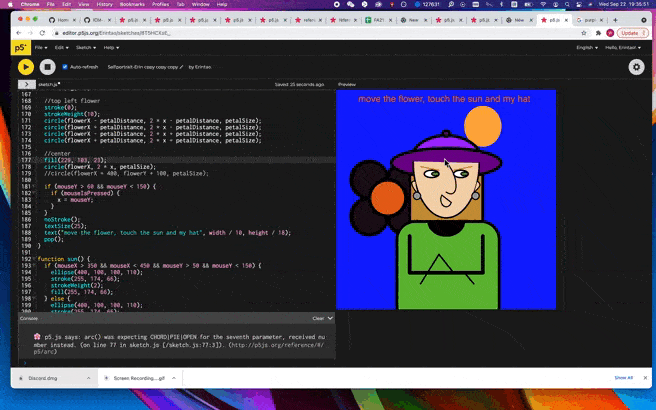Open the Hello, Erintao account menu
656x410 pixels.
[x=623, y=47]
